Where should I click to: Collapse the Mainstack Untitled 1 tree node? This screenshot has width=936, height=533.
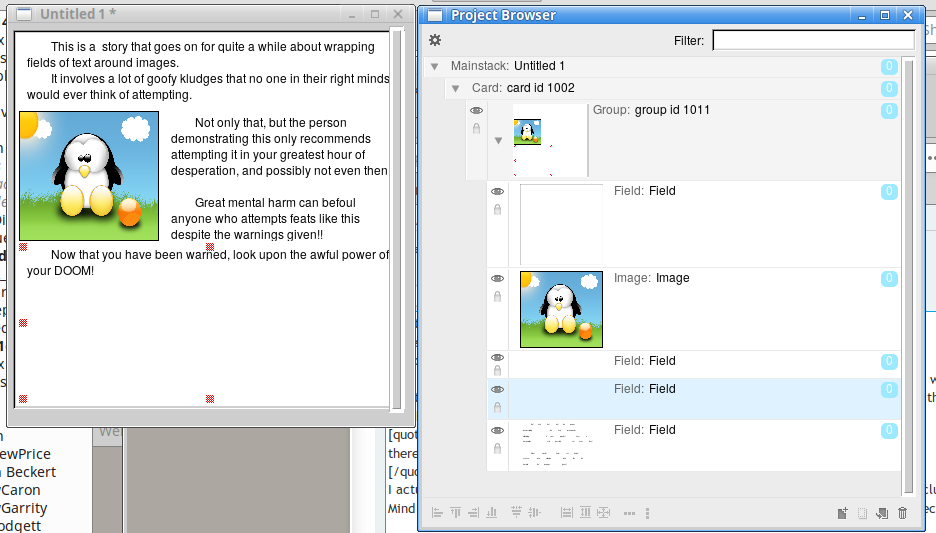click(x=435, y=66)
